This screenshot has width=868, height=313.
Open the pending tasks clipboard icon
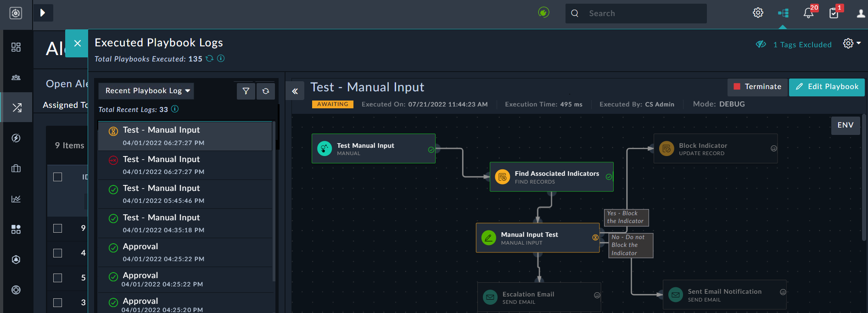click(x=834, y=13)
